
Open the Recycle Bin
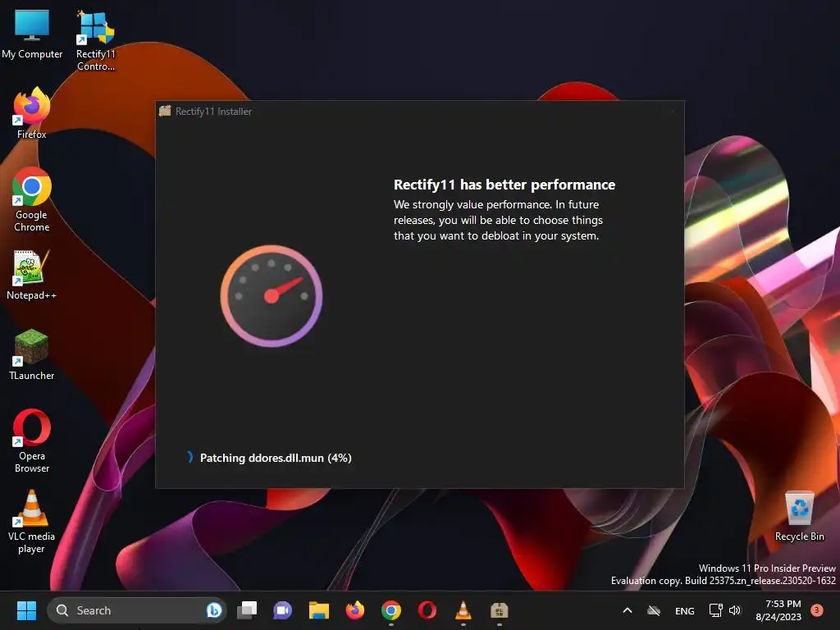799,517
